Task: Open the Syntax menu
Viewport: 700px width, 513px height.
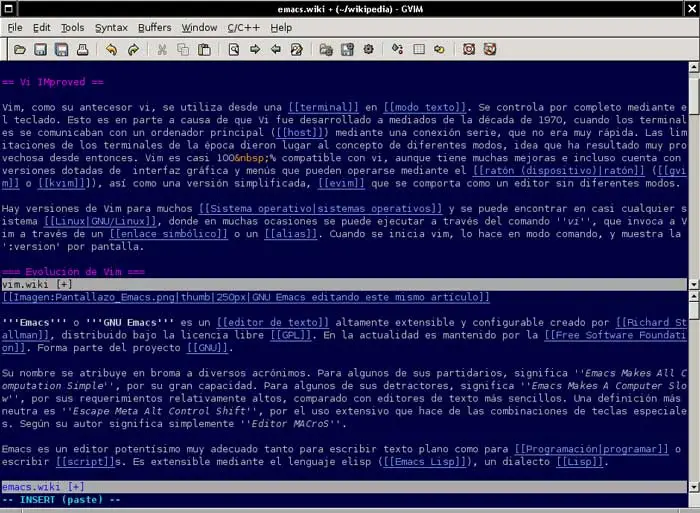Action: [x=111, y=28]
